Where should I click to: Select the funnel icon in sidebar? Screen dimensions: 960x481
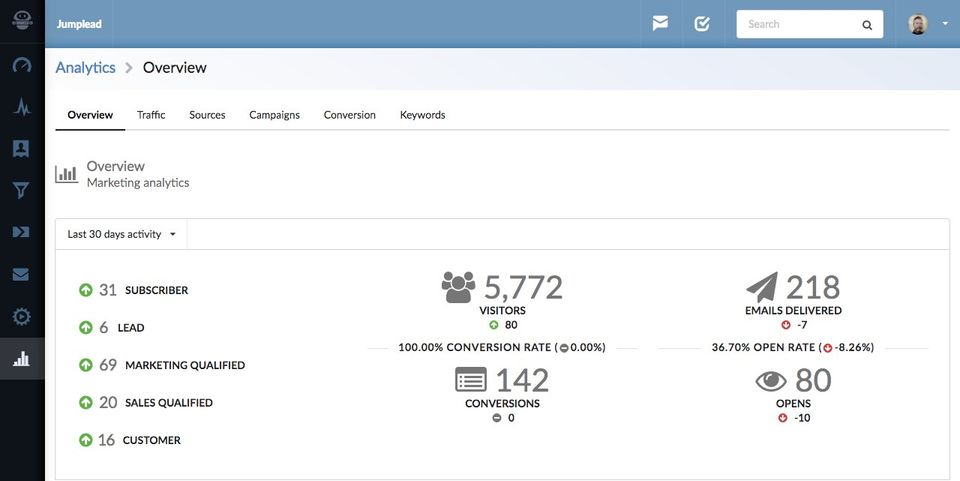point(22,191)
